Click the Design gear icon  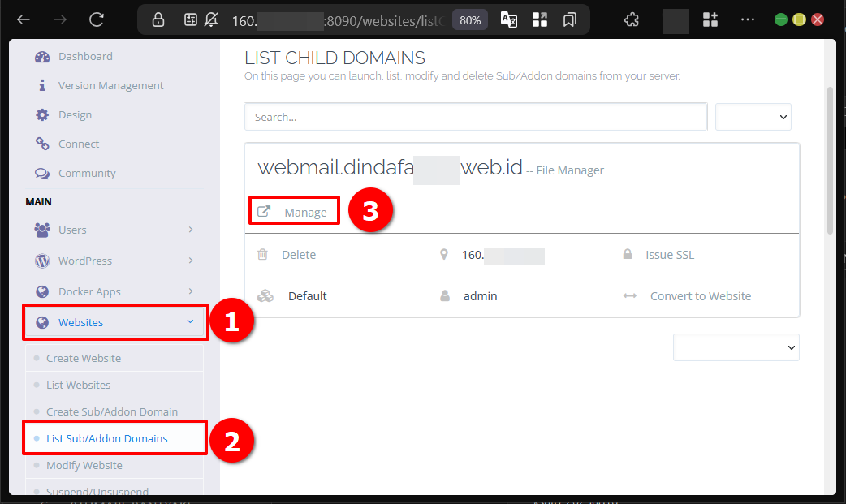[x=42, y=115]
